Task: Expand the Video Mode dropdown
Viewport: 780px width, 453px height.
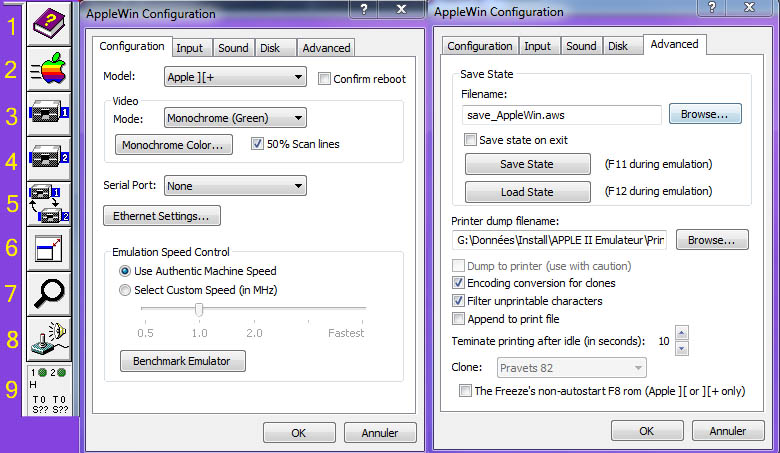Action: (235, 118)
